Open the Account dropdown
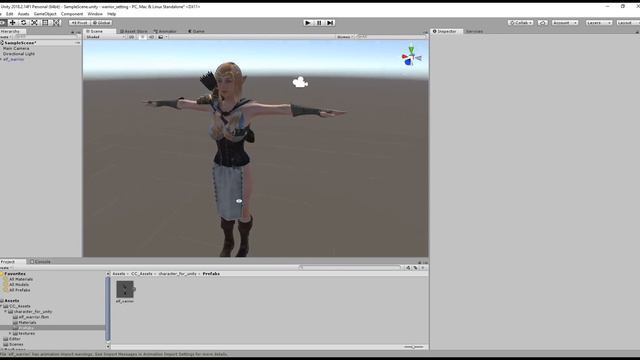The image size is (640, 360). coord(565,22)
